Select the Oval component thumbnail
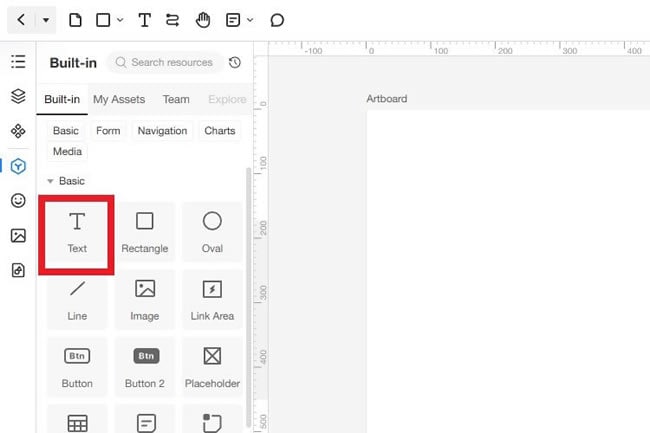This screenshot has height=433, width=650. coord(212,232)
